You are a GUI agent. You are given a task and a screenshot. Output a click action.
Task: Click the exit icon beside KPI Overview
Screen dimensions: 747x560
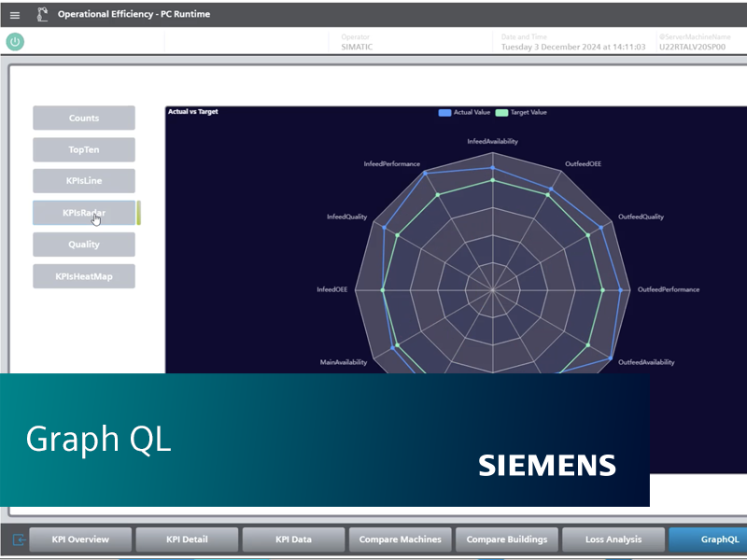pos(19,539)
